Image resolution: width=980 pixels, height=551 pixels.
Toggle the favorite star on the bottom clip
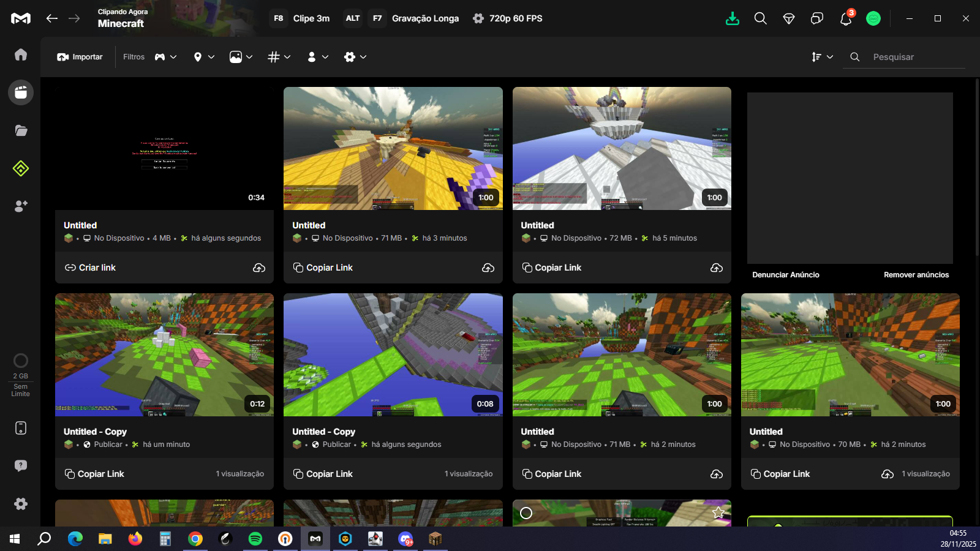pos(718,513)
